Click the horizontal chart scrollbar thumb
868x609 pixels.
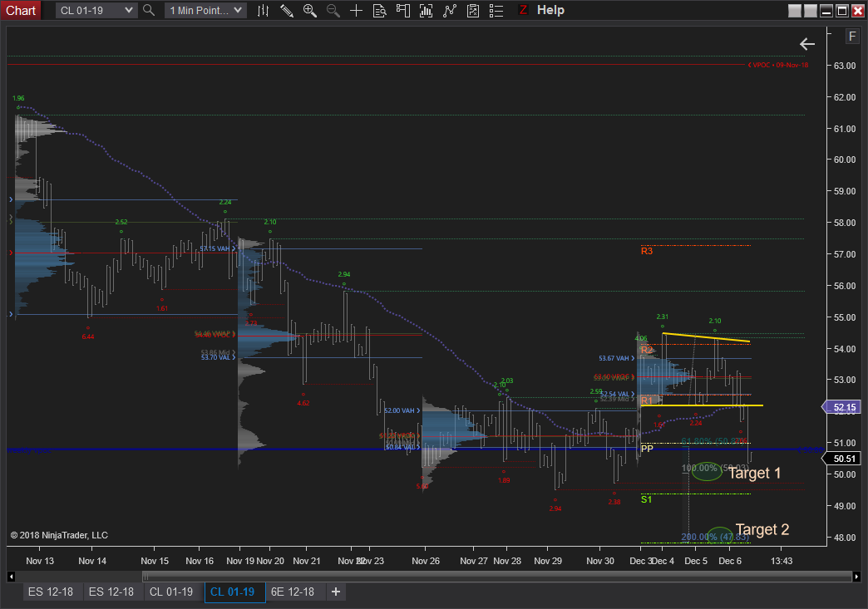tap(496, 577)
